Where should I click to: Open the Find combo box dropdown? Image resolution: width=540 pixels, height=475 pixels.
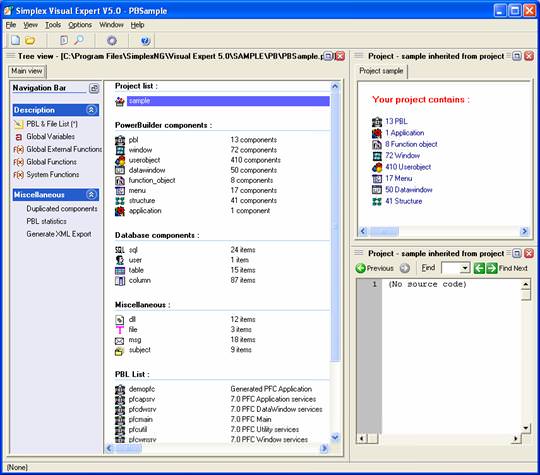coord(465,268)
